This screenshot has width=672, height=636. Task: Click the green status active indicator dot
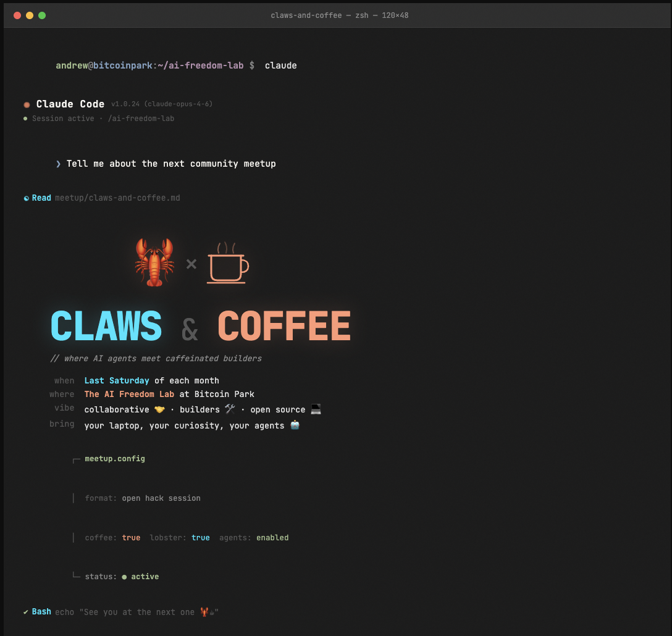pyautogui.click(x=124, y=577)
